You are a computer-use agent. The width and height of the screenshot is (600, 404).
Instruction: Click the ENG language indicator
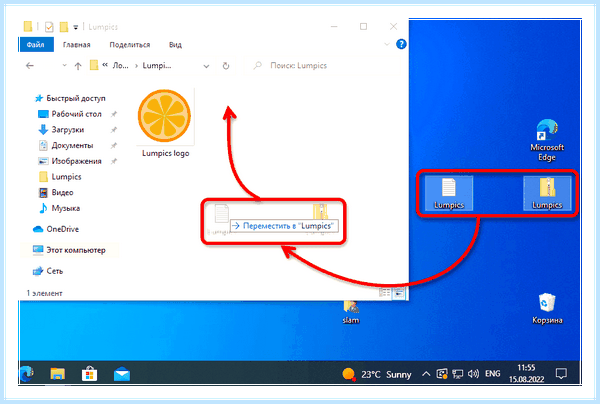492,373
